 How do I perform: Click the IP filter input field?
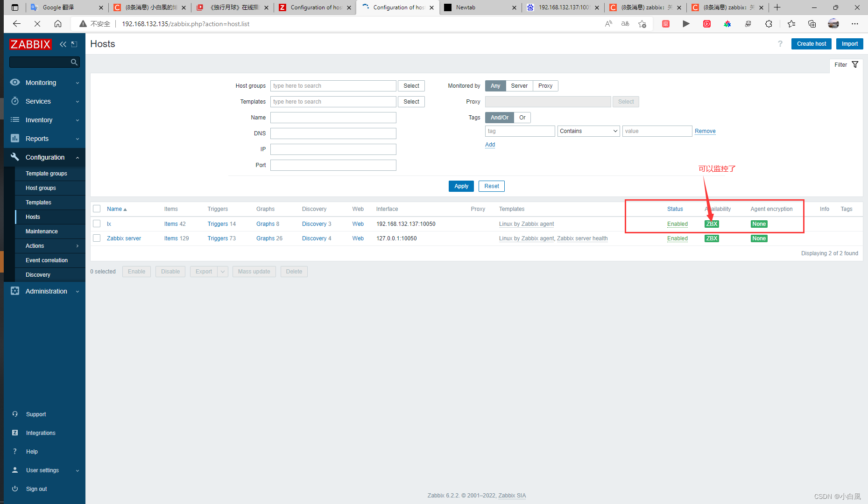[333, 149]
